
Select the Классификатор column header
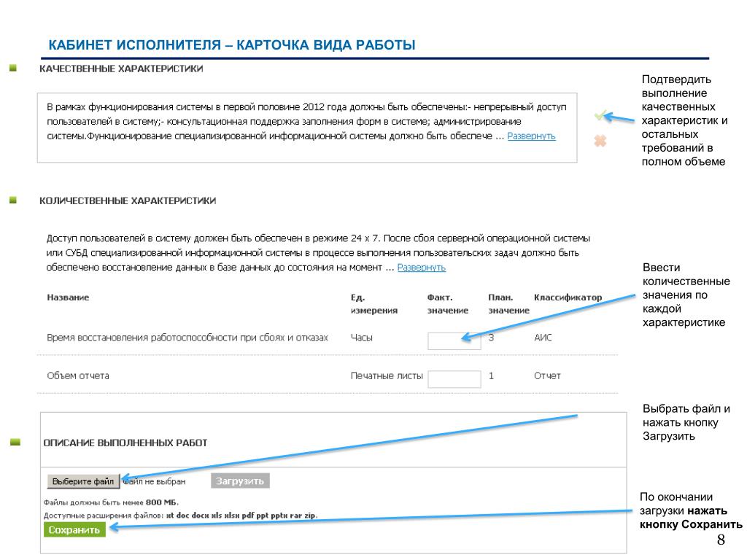(568, 297)
